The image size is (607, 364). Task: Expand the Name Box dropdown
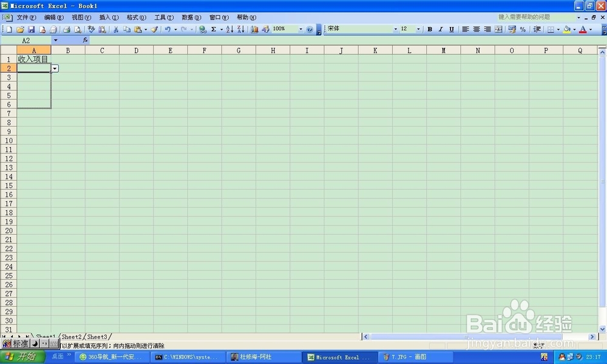(x=56, y=40)
